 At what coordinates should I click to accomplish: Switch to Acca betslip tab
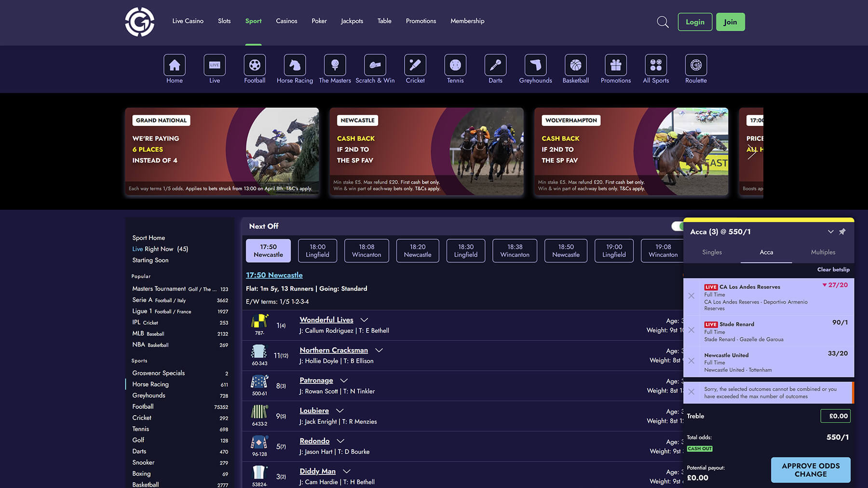coord(766,252)
